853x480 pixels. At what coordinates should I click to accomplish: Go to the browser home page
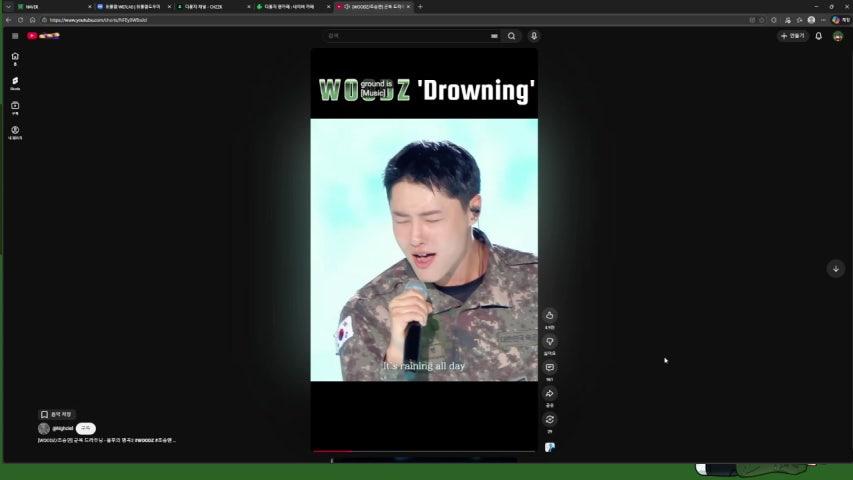[x=33, y=20]
